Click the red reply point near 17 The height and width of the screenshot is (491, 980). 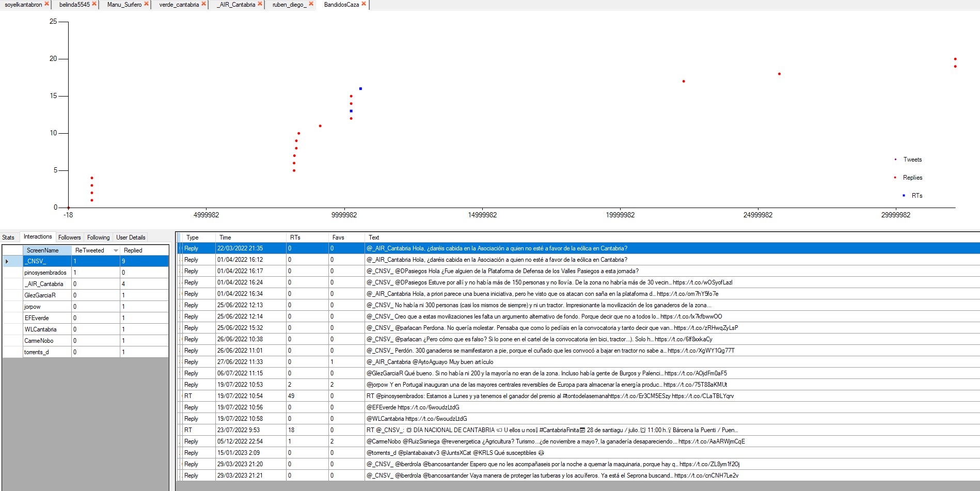point(684,81)
